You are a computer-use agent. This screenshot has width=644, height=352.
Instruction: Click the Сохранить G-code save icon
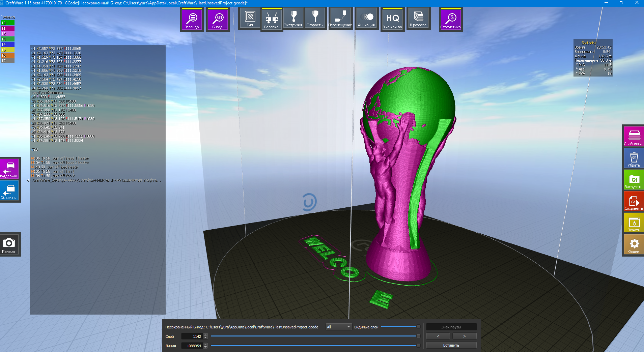point(634,202)
